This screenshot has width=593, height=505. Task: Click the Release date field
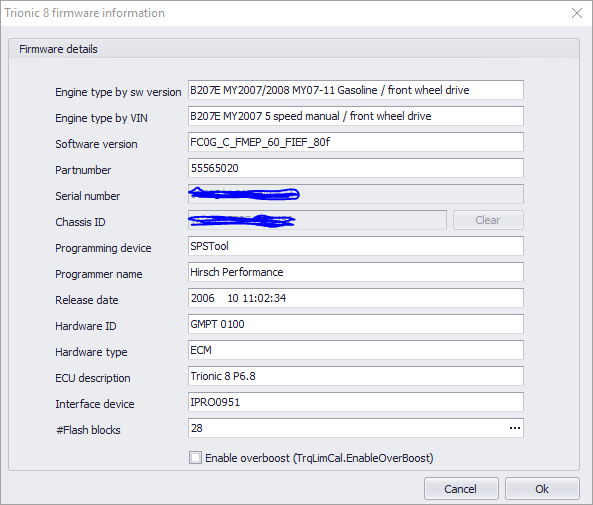(x=355, y=298)
